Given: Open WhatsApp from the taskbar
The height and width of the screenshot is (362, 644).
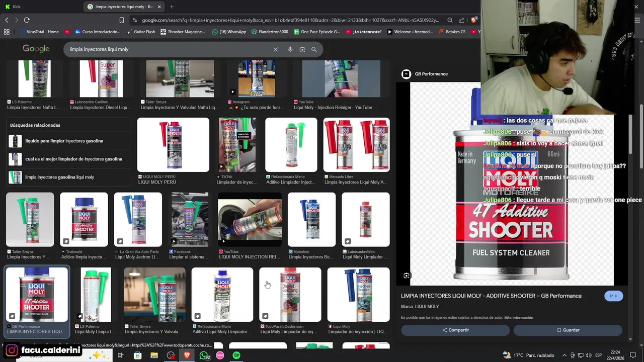Looking at the screenshot, I should coord(204,355).
